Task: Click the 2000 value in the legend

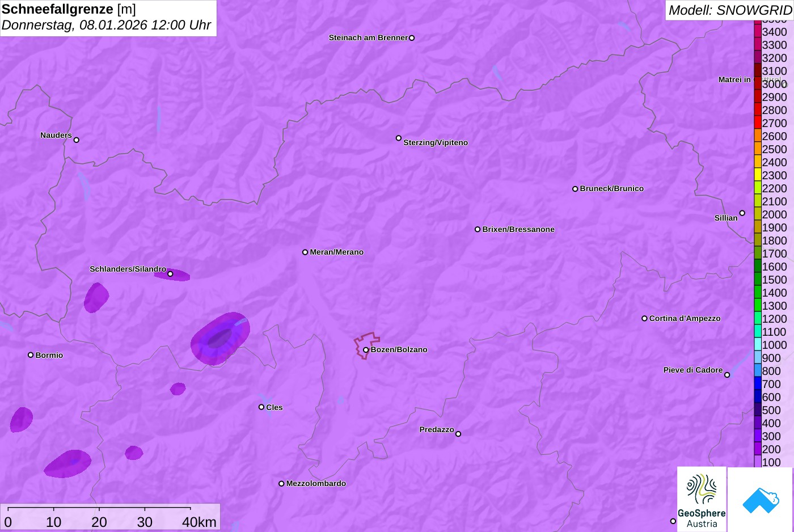Action: (x=774, y=214)
